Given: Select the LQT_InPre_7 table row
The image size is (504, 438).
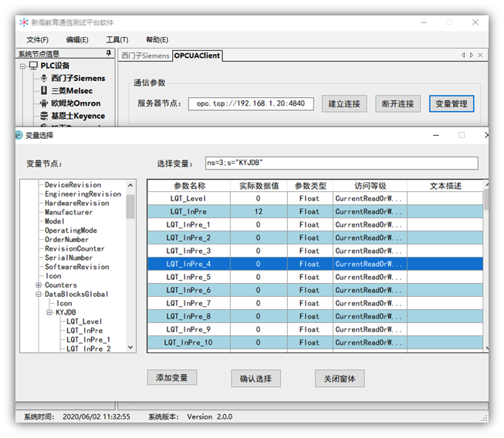Looking at the screenshot, I should [316, 303].
